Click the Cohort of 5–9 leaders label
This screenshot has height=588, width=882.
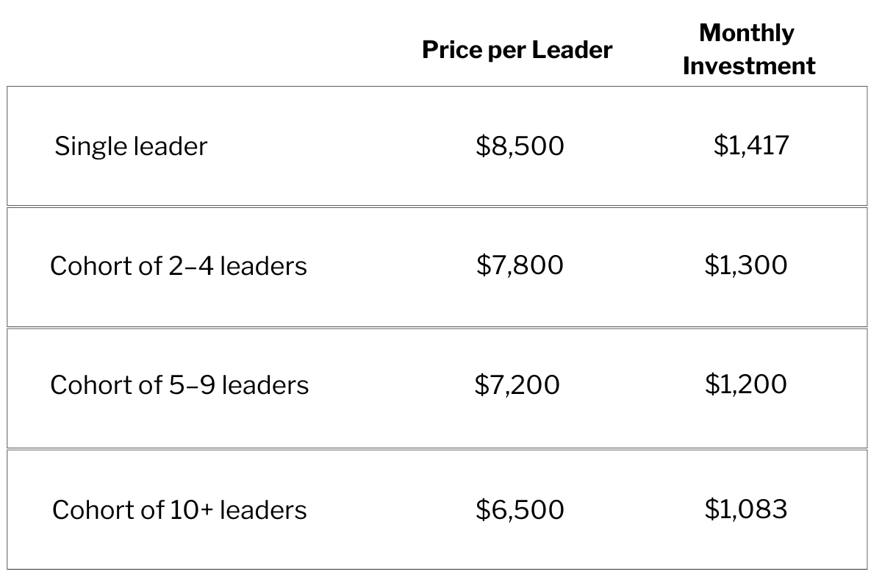click(179, 385)
